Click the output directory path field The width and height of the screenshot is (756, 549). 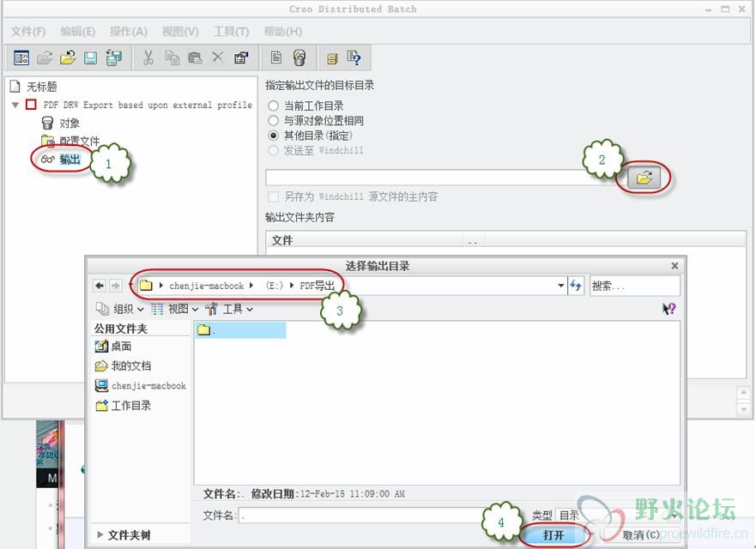coord(445,178)
